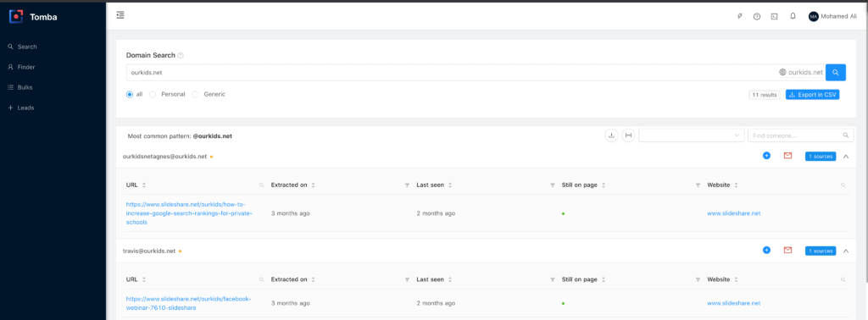Filter Last seen column in ourkidsnetagnes table
Viewport: 868px width, 320px height.
(x=552, y=185)
